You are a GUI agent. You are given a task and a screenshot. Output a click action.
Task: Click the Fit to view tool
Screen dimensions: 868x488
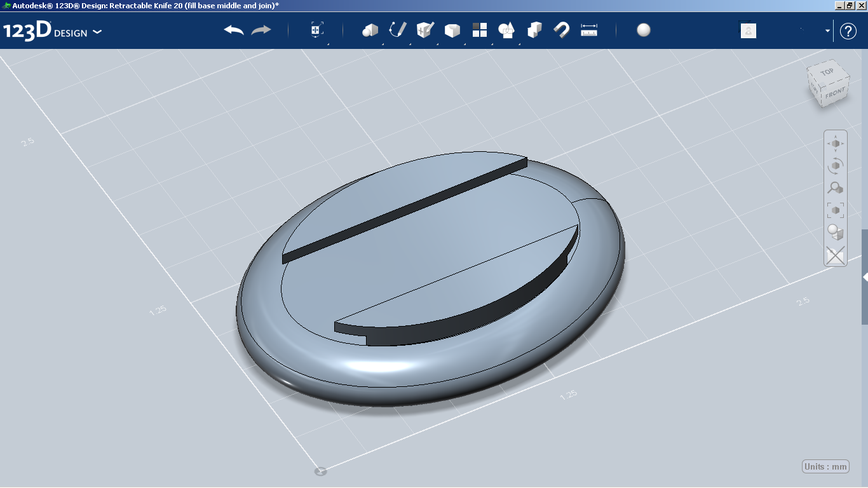(836, 210)
